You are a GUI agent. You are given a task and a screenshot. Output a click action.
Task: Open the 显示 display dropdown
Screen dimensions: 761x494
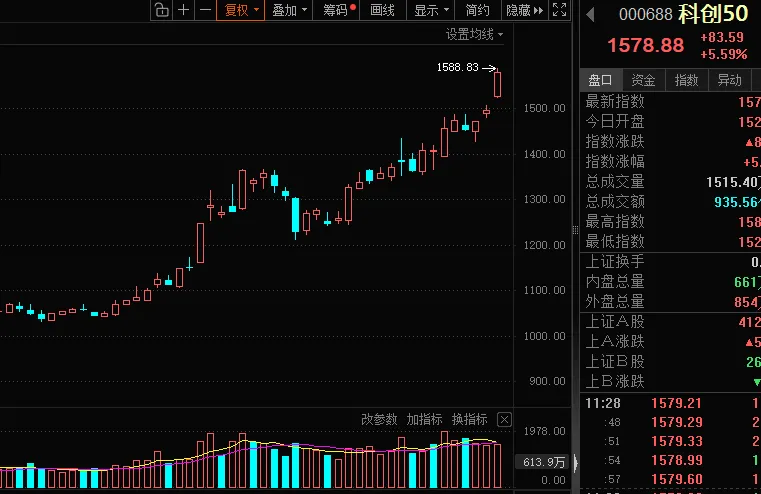click(x=431, y=10)
